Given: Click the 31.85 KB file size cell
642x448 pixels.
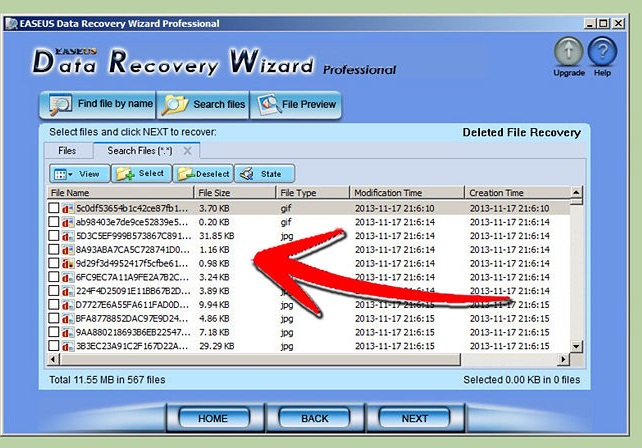Looking at the screenshot, I should coord(217,236).
